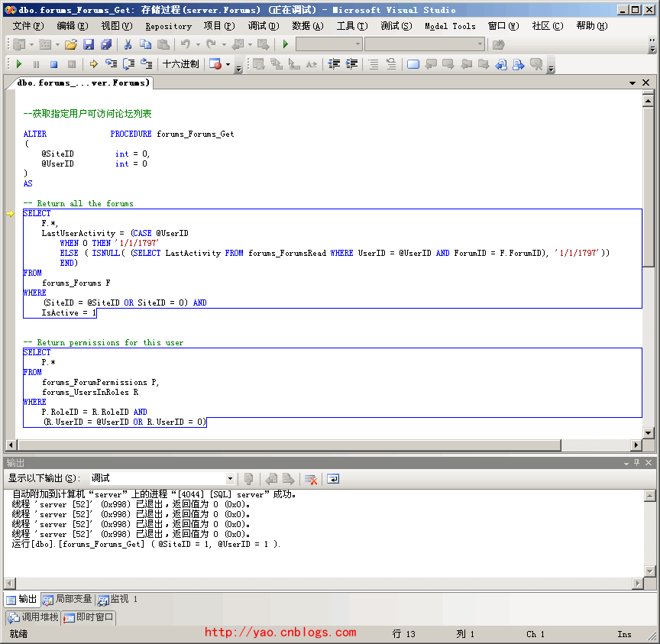Screen dimensions: 660x644
Task: Clear all output with the red X icon
Action: click(311, 479)
